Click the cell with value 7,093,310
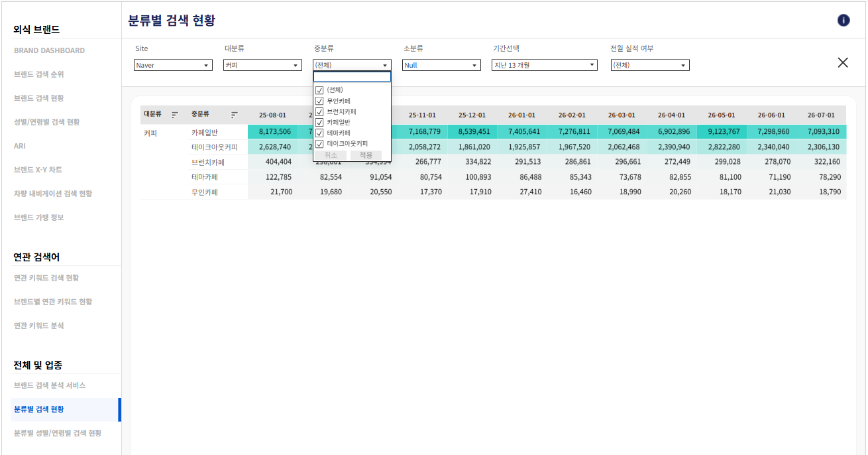This screenshot has width=868, height=455. coord(822,132)
